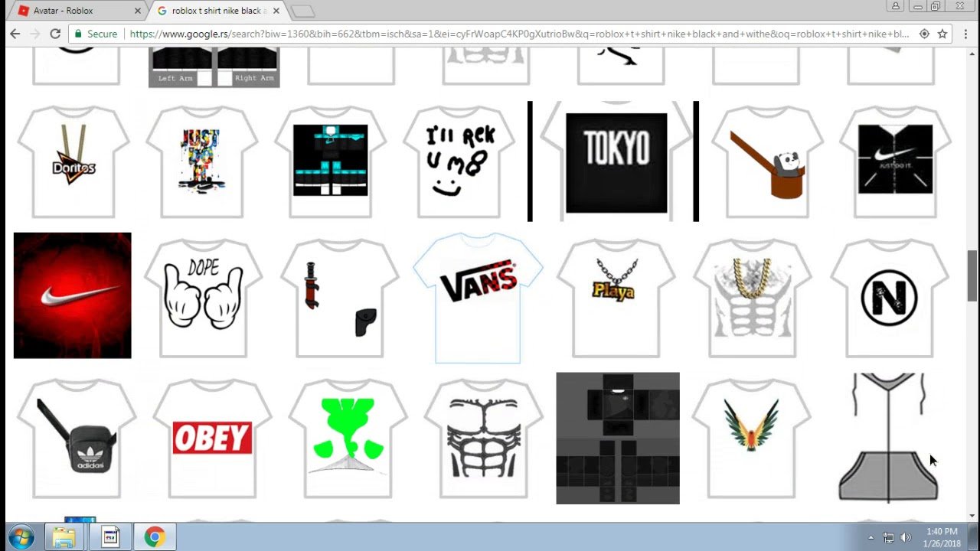The height and width of the screenshot is (551, 980).
Task: Show hidden system tray icons
Action: point(871,537)
